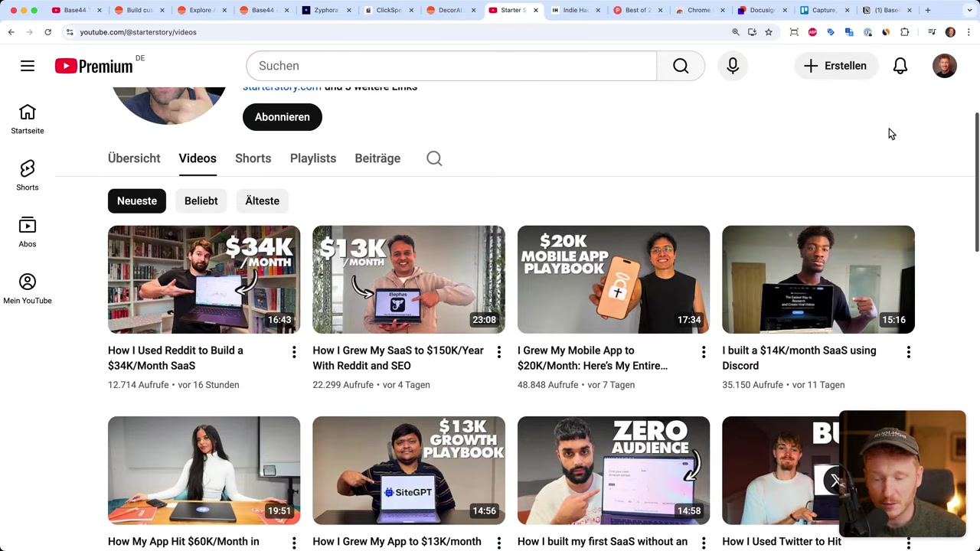The width and height of the screenshot is (980, 551).
Task: Click the Abonnieren button
Action: pos(283,117)
